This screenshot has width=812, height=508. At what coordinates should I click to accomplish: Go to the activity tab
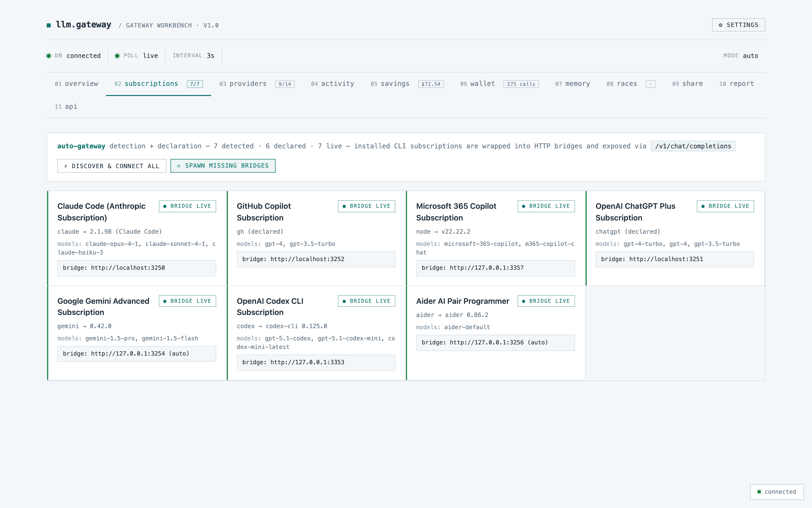pyautogui.click(x=332, y=84)
